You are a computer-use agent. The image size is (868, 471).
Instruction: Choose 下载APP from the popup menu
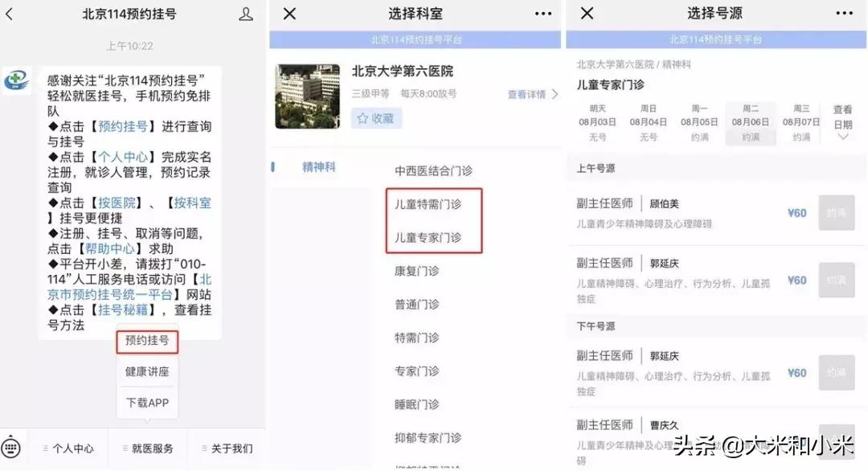[x=147, y=402]
